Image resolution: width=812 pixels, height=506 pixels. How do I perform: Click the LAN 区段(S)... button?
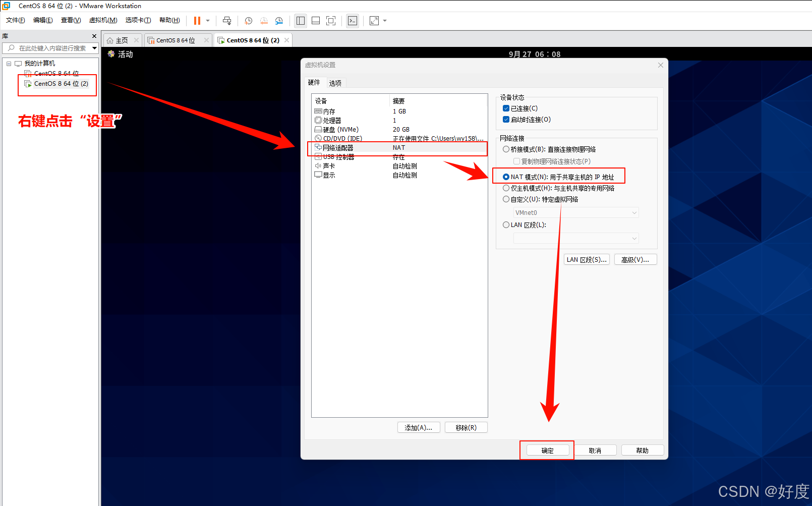pos(587,259)
